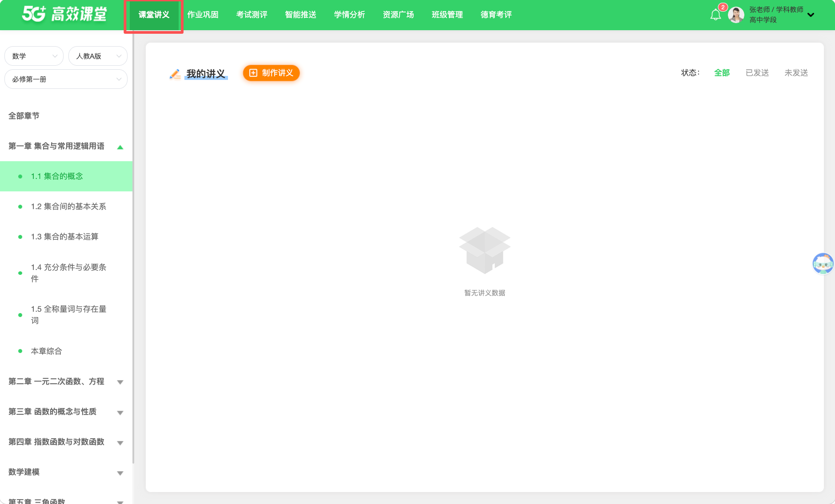Click the 我的讲义 heading
The height and width of the screenshot is (504, 835).
[x=206, y=74]
